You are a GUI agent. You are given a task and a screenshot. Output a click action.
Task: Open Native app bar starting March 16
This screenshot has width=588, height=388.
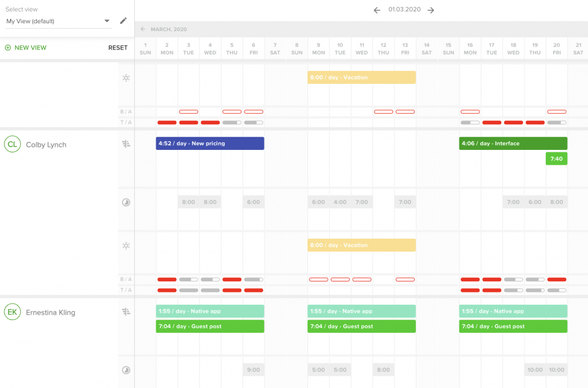[x=513, y=312]
